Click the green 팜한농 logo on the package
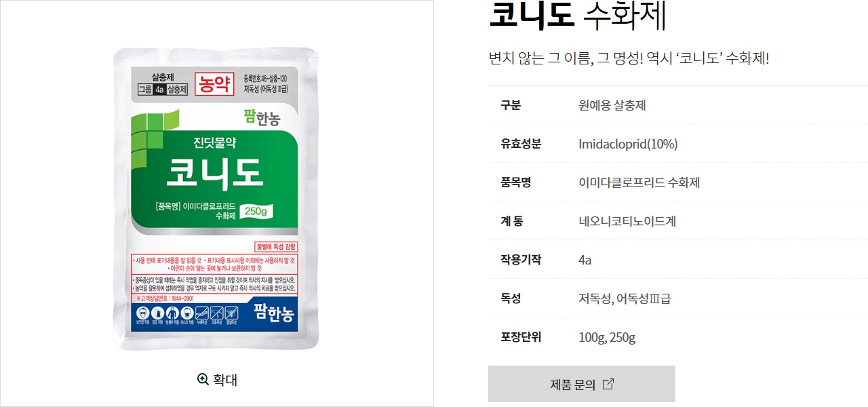This screenshot has height=407, width=868. click(x=261, y=117)
